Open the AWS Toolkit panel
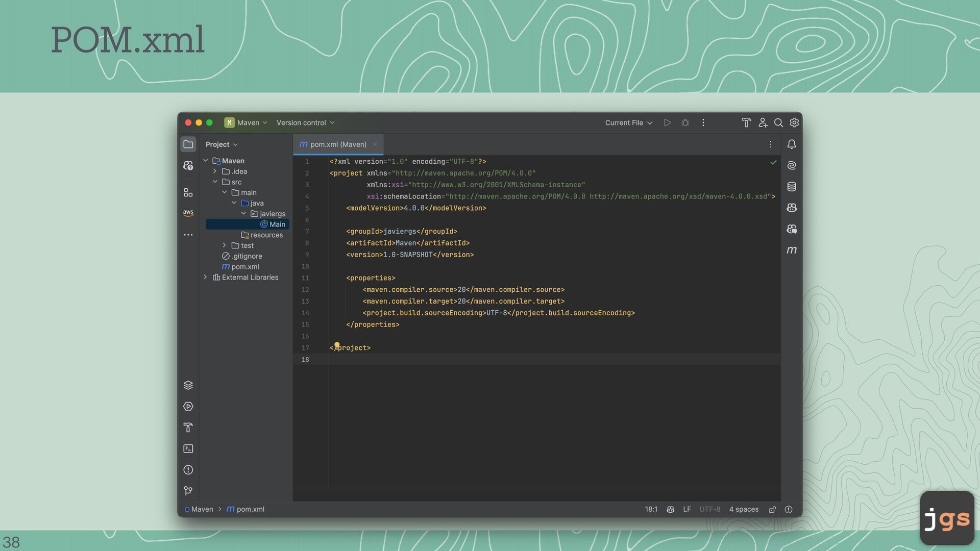Viewport: 980px width, 551px height. pos(188,213)
